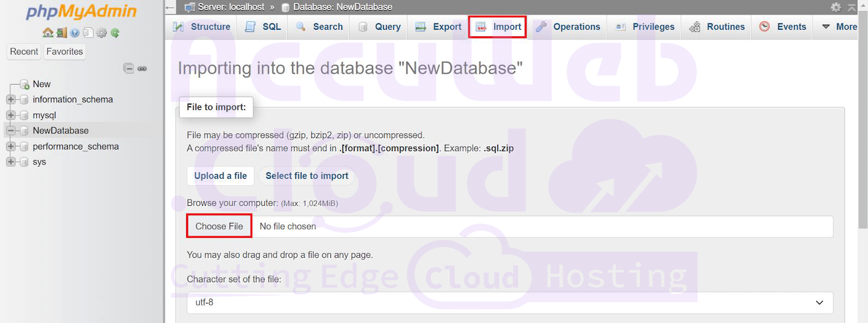Click the Recent tables button
Image resolution: width=868 pixels, height=323 pixels.
click(x=24, y=51)
